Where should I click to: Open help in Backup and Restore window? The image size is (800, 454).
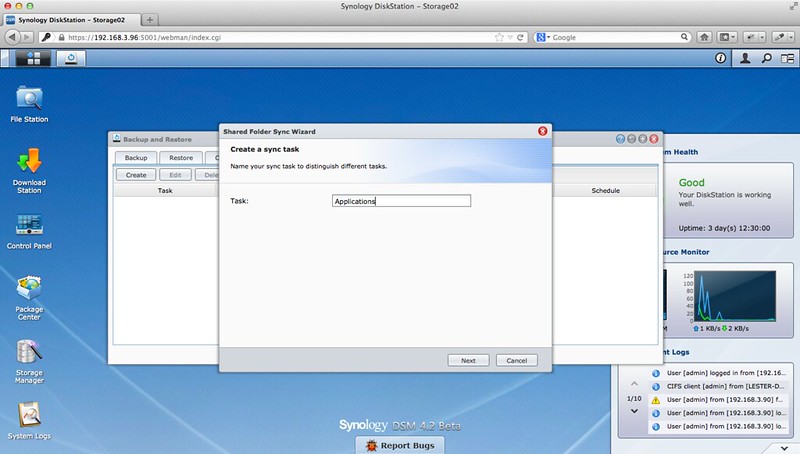(x=620, y=139)
